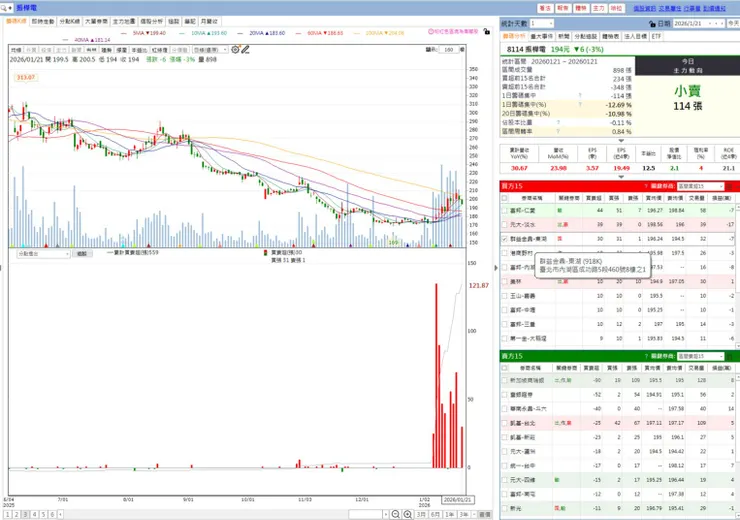Tick the checkbox for 元大-淡水
This screenshot has width=740, height=520.
[505, 225]
